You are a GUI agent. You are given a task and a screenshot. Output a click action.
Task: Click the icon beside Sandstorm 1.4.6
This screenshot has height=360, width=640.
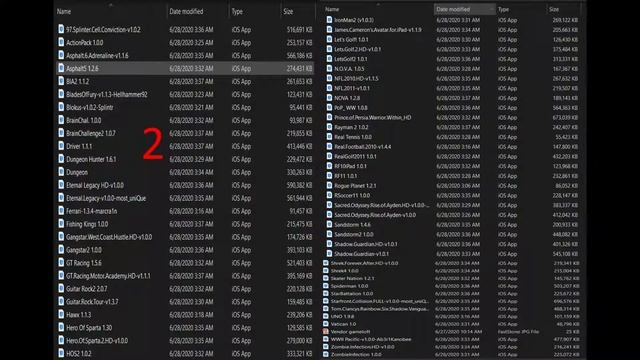pos(329,224)
